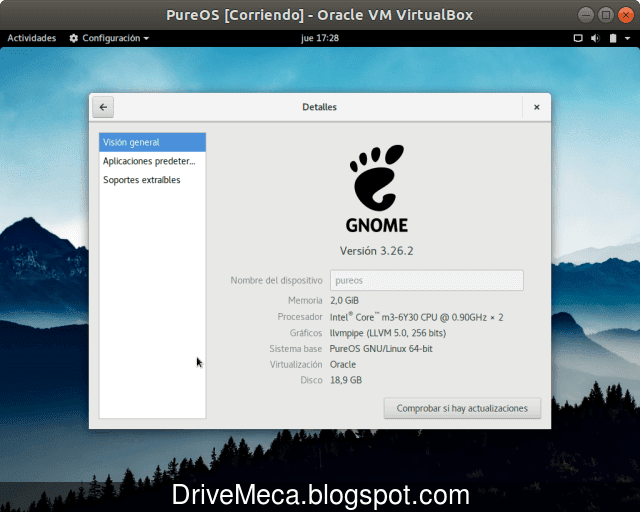Image resolution: width=640 pixels, height=512 pixels.
Task: Click the GNOME foot logo
Action: pos(377,178)
